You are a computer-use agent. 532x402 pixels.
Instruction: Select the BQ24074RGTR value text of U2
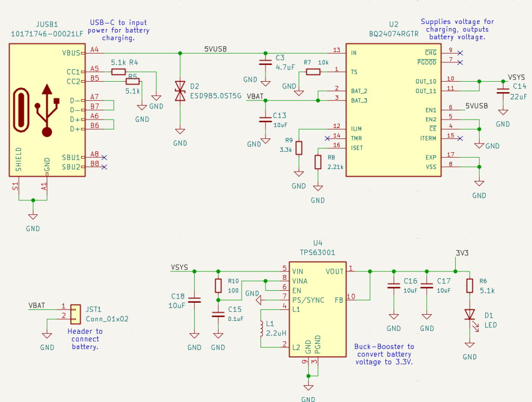tap(393, 33)
